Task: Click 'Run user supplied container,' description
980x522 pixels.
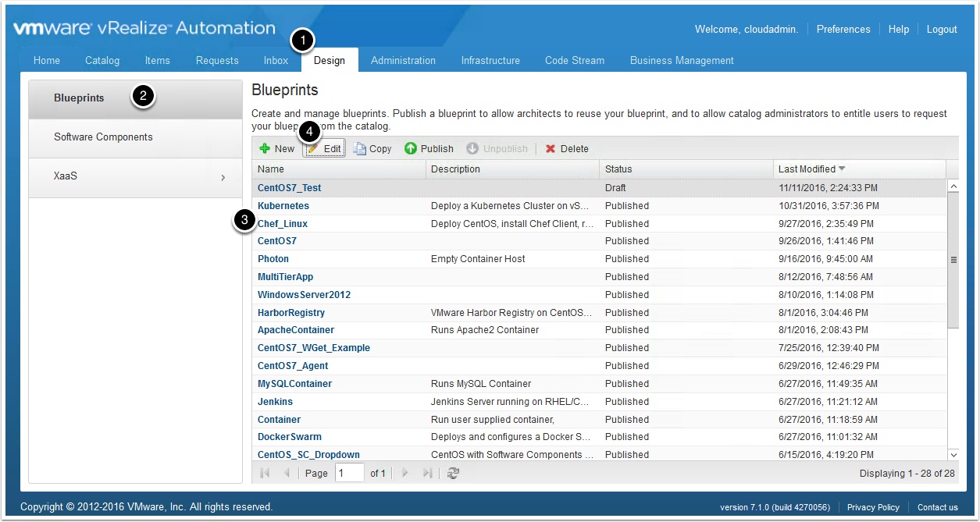Action: [493, 420]
